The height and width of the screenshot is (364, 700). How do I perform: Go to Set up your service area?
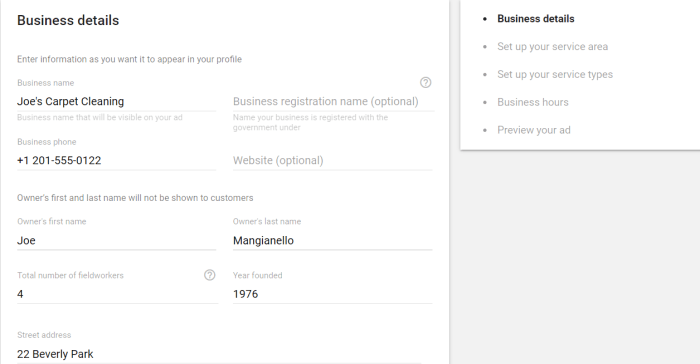pos(553,46)
